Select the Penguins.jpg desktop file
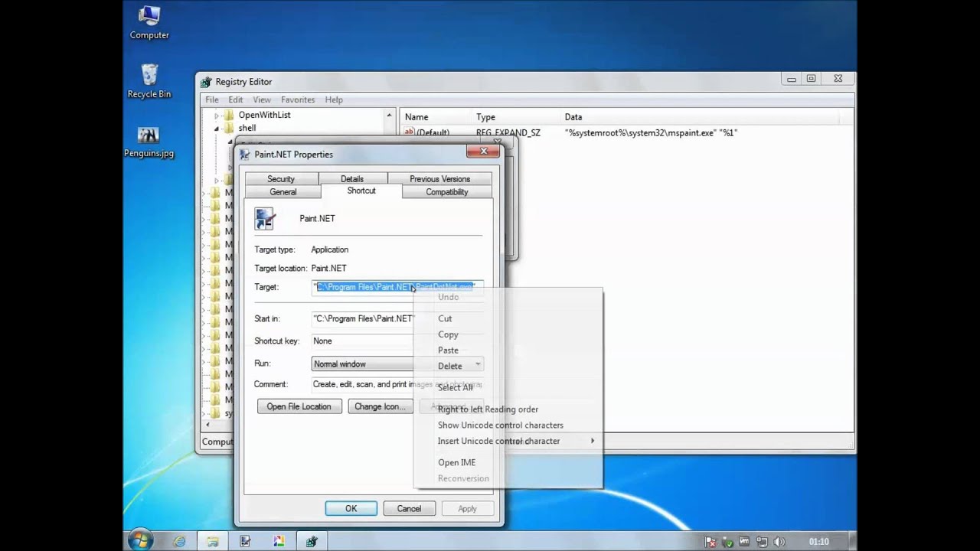This screenshot has width=980, height=551. (149, 142)
